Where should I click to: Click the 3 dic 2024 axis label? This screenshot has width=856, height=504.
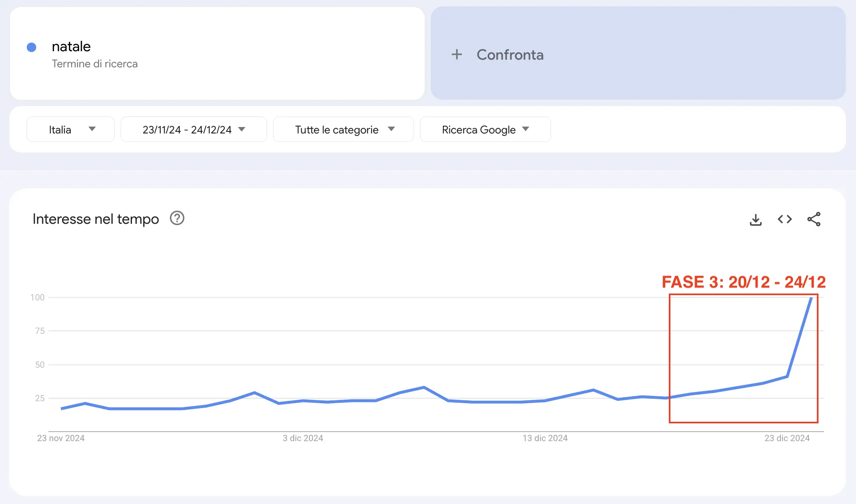(x=303, y=438)
